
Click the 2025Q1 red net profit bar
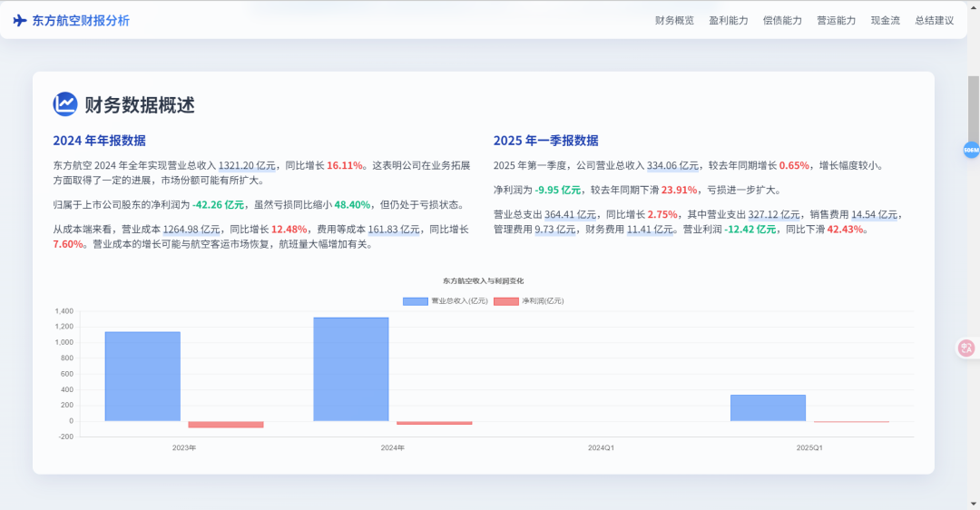coord(851,422)
